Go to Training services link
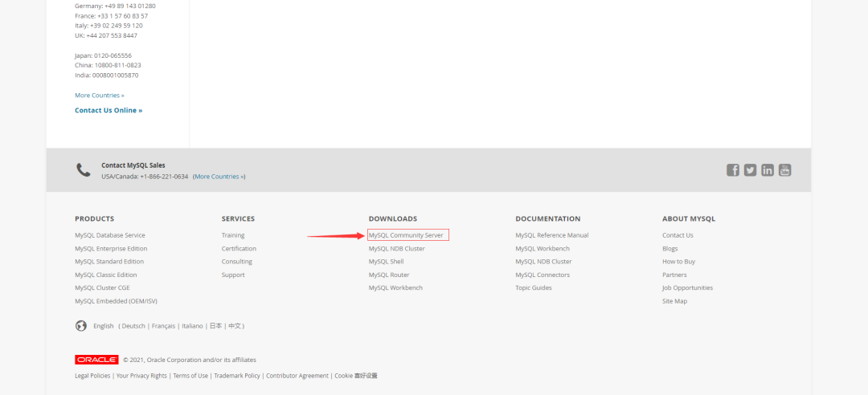 click(233, 235)
